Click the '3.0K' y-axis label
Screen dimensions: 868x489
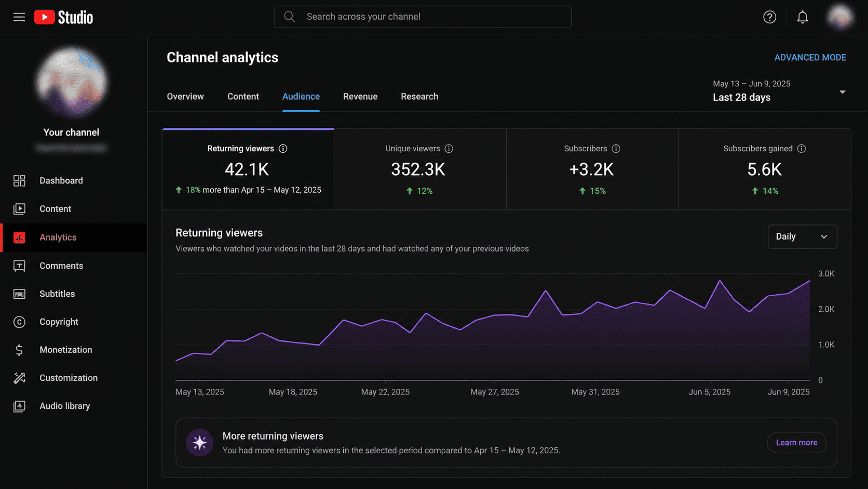pos(826,274)
